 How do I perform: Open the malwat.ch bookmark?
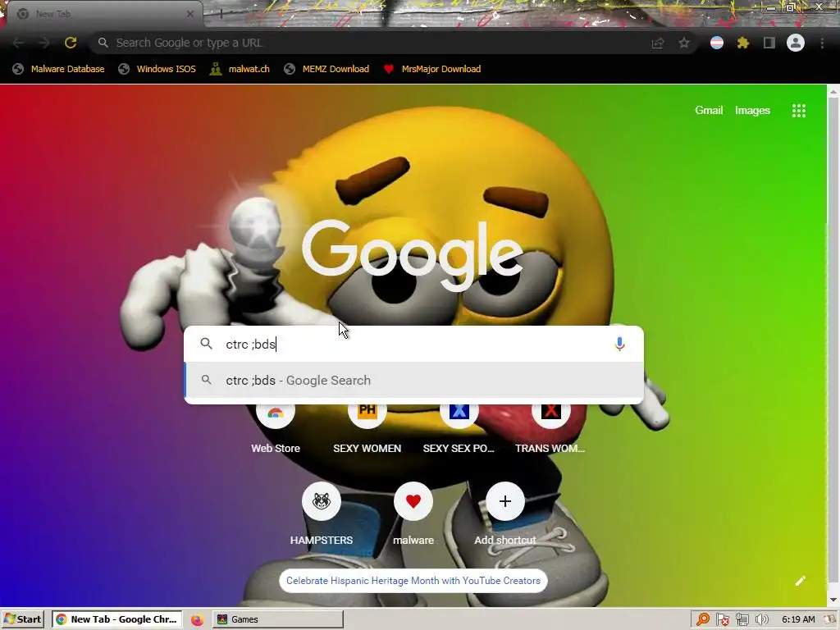(x=240, y=69)
